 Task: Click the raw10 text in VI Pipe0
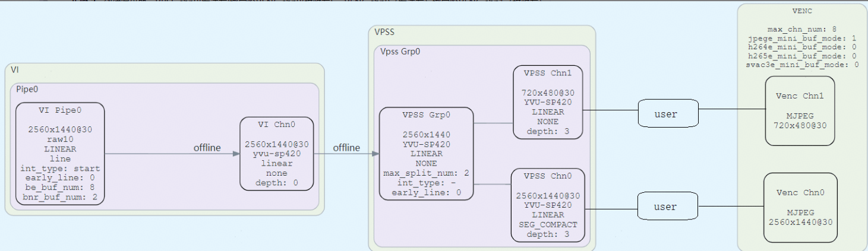(x=60, y=139)
